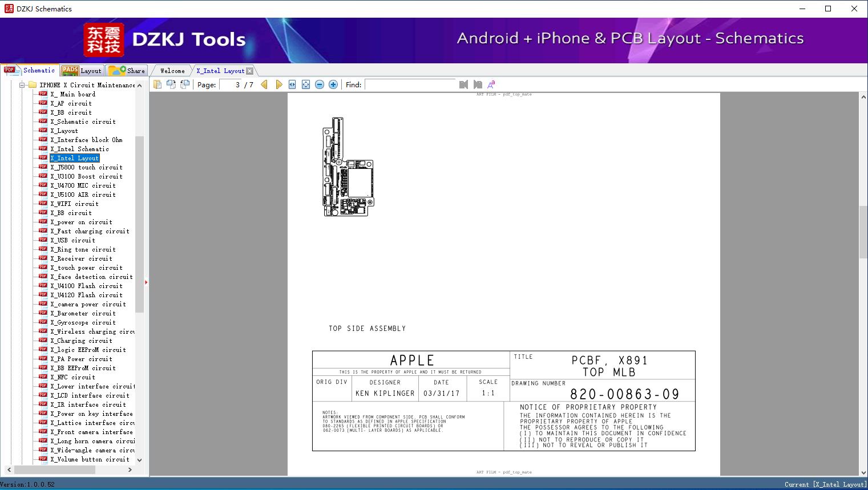The image size is (868, 490).
Task: Open X_Schematic circuit
Action: click(x=83, y=122)
